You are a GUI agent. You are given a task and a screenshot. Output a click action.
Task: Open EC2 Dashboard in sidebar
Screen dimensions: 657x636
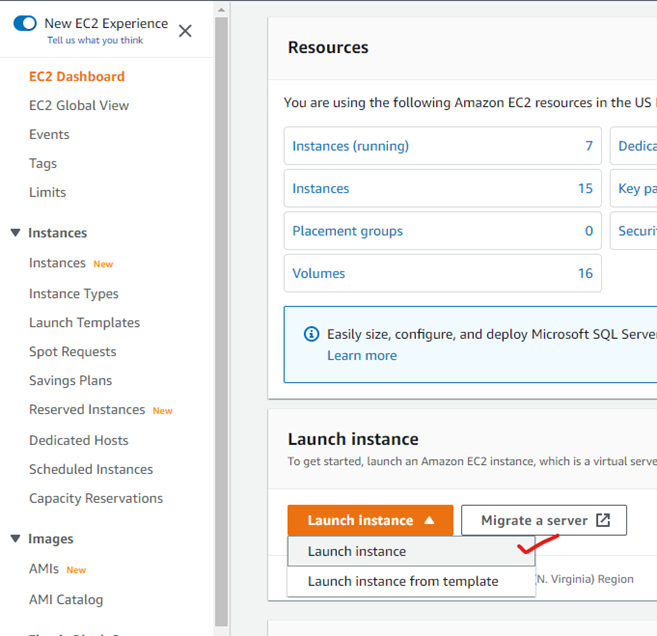click(77, 76)
